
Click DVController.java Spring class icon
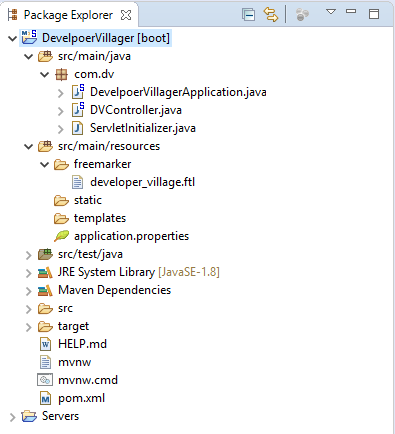click(78, 110)
